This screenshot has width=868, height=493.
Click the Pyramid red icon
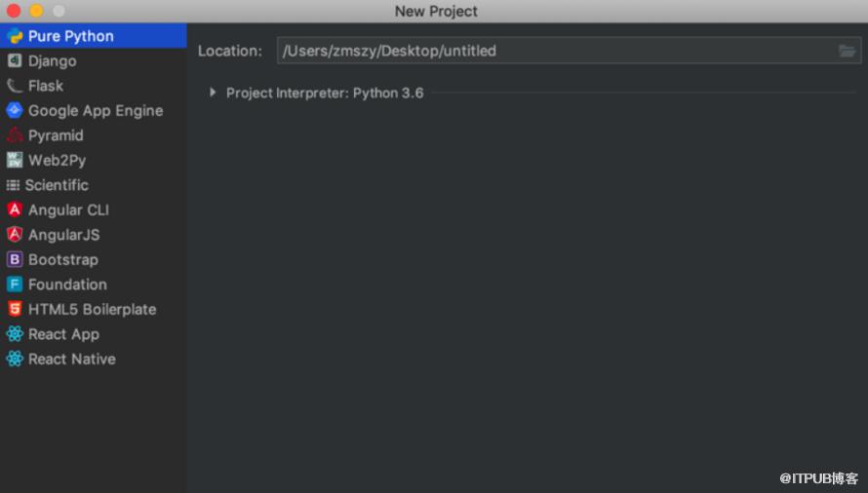tap(15, 135)
